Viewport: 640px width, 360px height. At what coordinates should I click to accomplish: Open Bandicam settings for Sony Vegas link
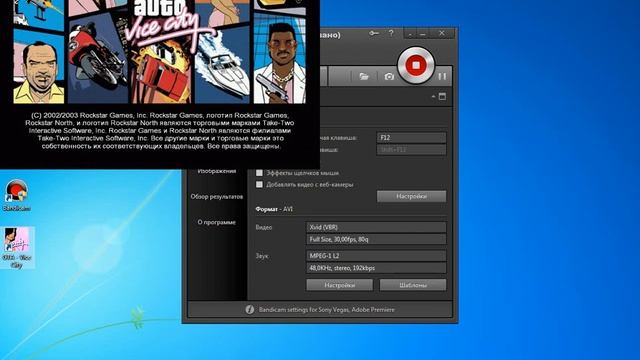(x=327, y=310)
